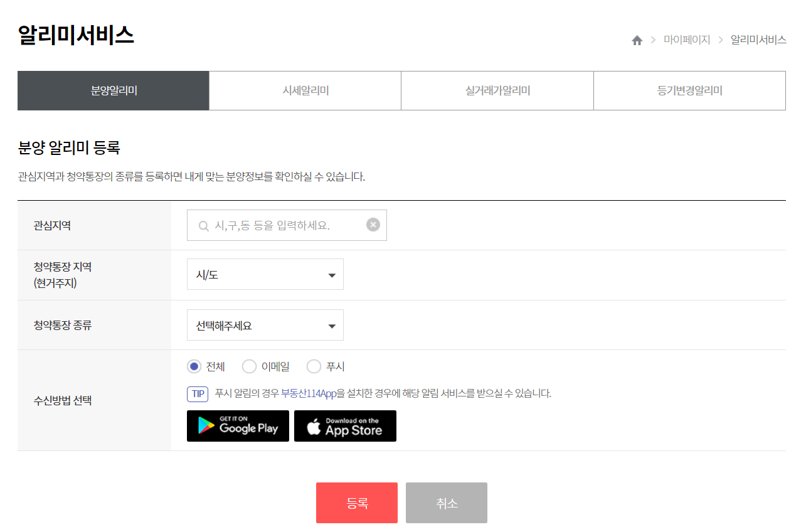Choose 이메일 as the reception method
The width and height of the screenshot is (801, 532).
tap(249, 366)
